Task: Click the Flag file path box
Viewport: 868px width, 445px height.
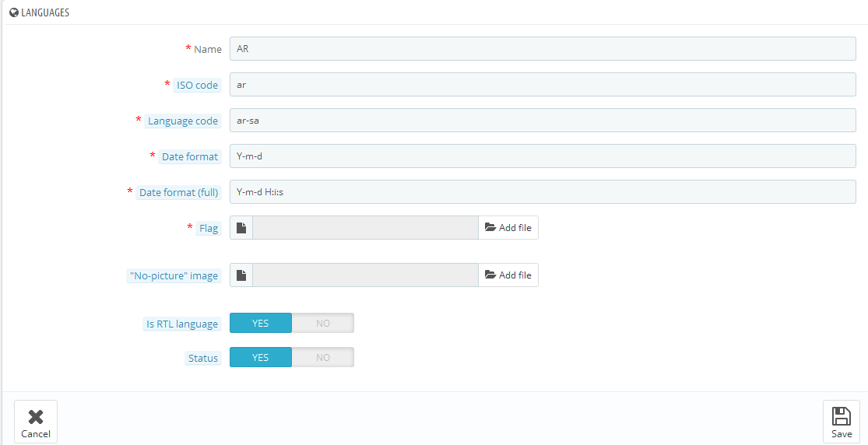Action: click(x=365, y=227)
